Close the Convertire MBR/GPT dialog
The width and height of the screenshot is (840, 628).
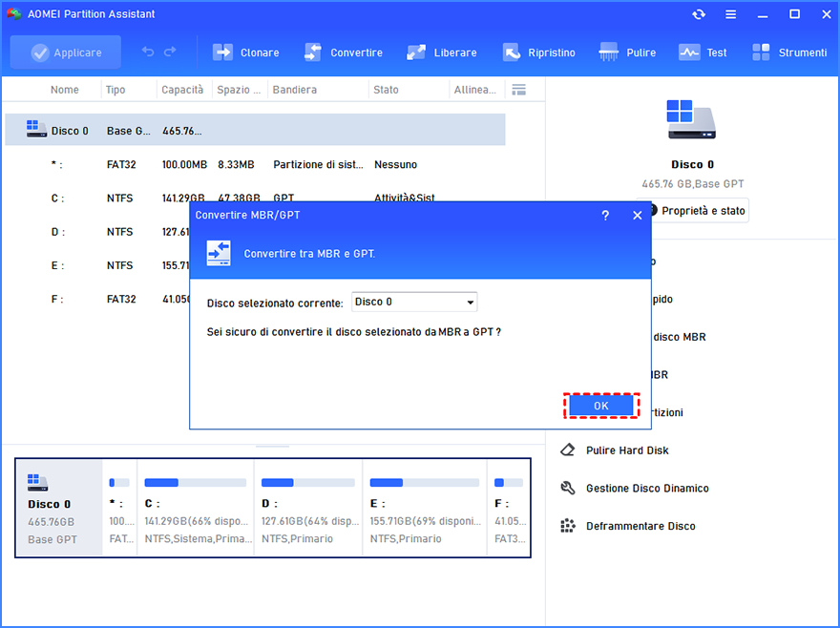click(x=637, y=216)
